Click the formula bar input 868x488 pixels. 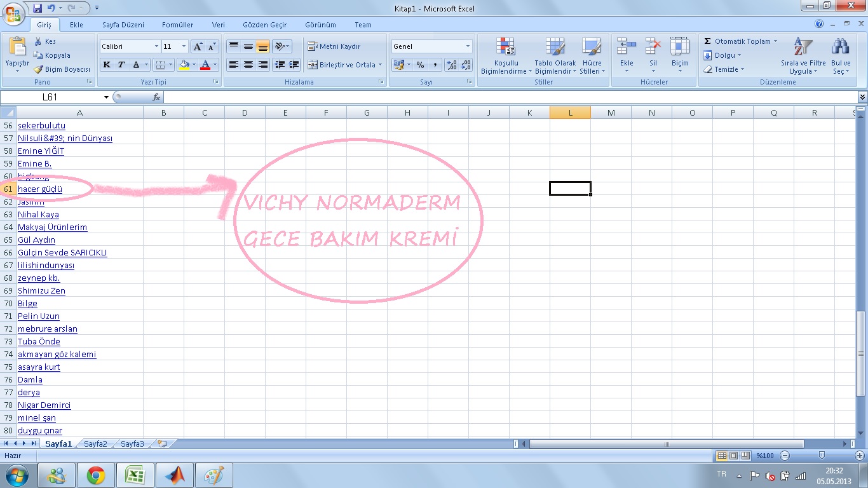pyautogui.click(x=510, y=97)
